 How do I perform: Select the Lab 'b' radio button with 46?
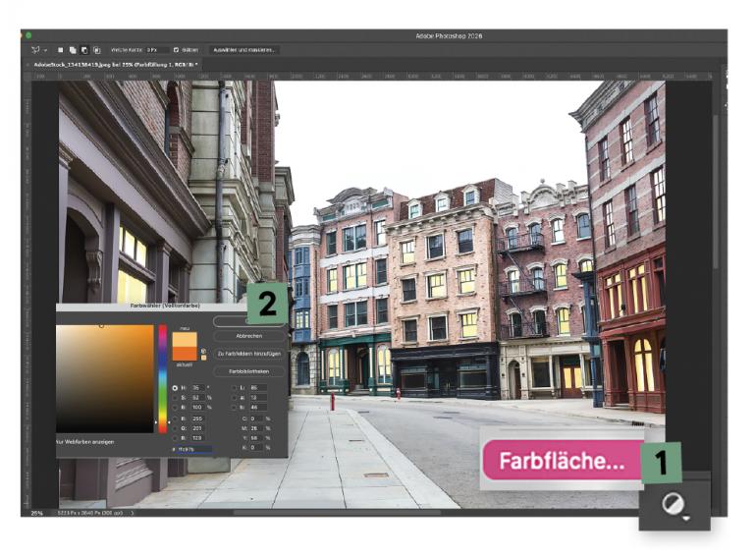tap(235, 407)
